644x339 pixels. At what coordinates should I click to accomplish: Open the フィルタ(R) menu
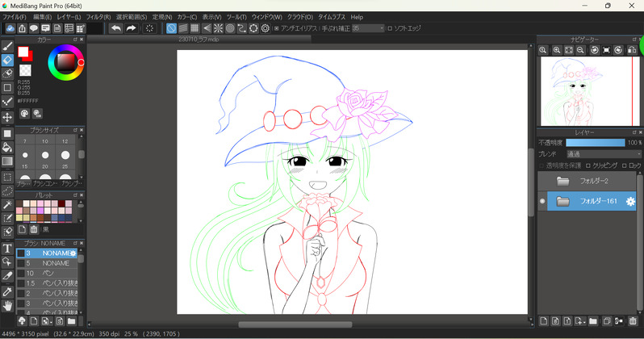pos(98,16)
